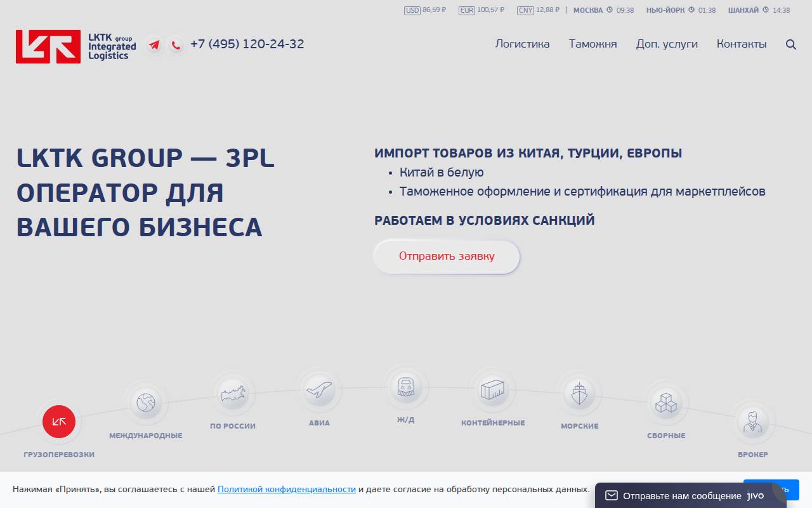812x508 pixels.
Task: Choose the По России map icon
Action: point(233,394)
